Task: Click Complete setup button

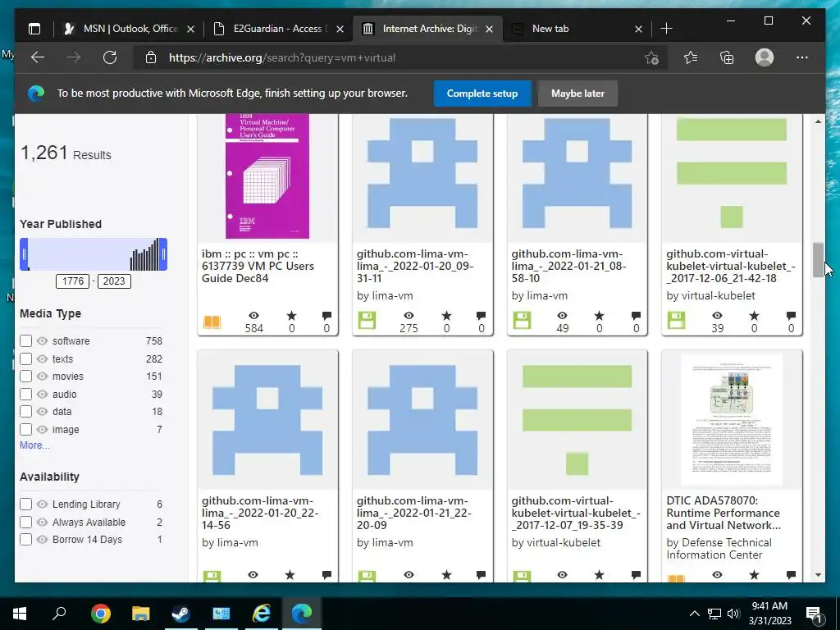Action: 482,94
